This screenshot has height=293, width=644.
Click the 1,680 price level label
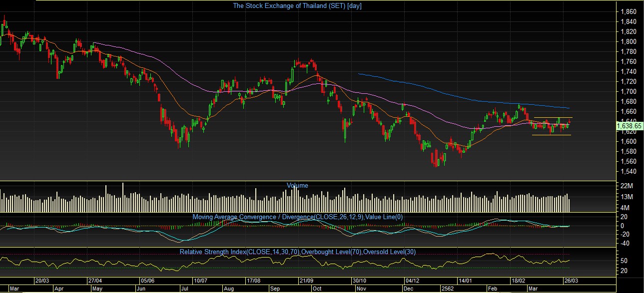628,101
